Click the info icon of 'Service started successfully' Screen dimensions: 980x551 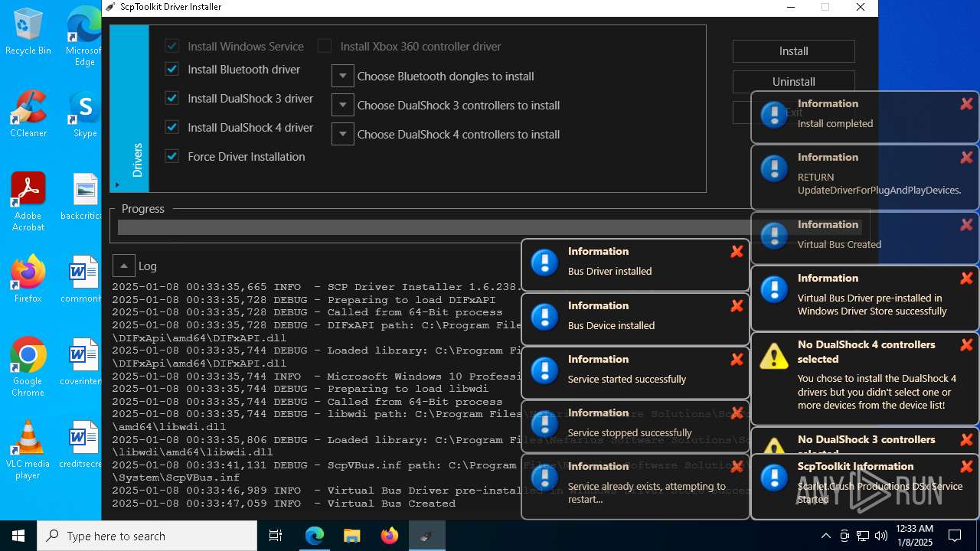544,370
